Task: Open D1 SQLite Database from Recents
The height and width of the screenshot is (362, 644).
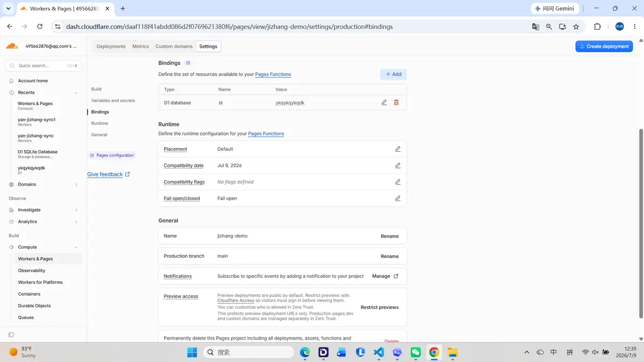Action: (38, 154)
